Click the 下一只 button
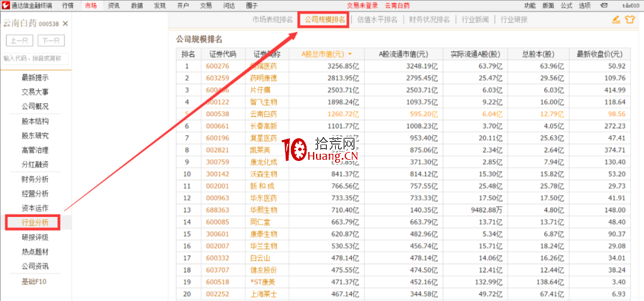Image resolution: width=644 pixels, height=301 pixels. click(51, 41)
